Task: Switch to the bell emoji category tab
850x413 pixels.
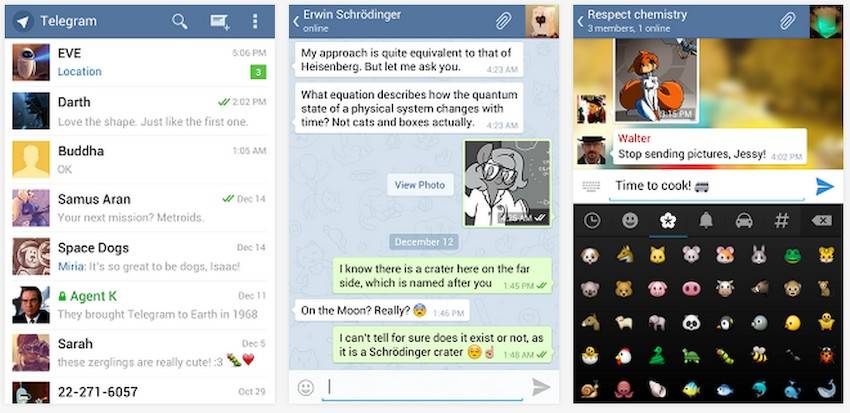Action: pos(706,220)
